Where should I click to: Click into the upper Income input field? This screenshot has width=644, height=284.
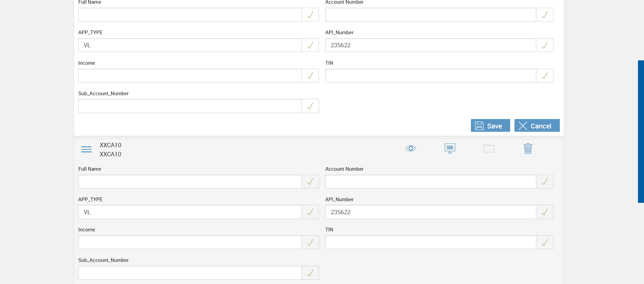pos(190,76)
